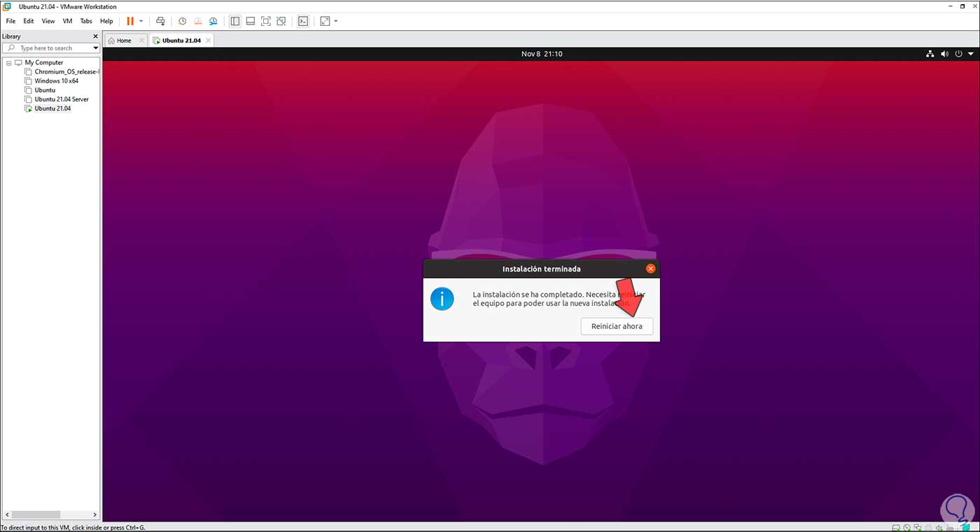Click the blue information icon in dialog
The width and height of the screenshot is (980, 532).
click(x=442, y=299)
